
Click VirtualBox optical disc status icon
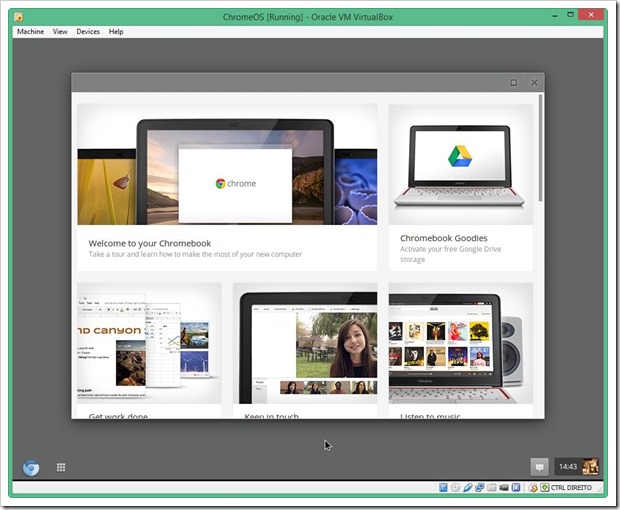pos(455,487)
